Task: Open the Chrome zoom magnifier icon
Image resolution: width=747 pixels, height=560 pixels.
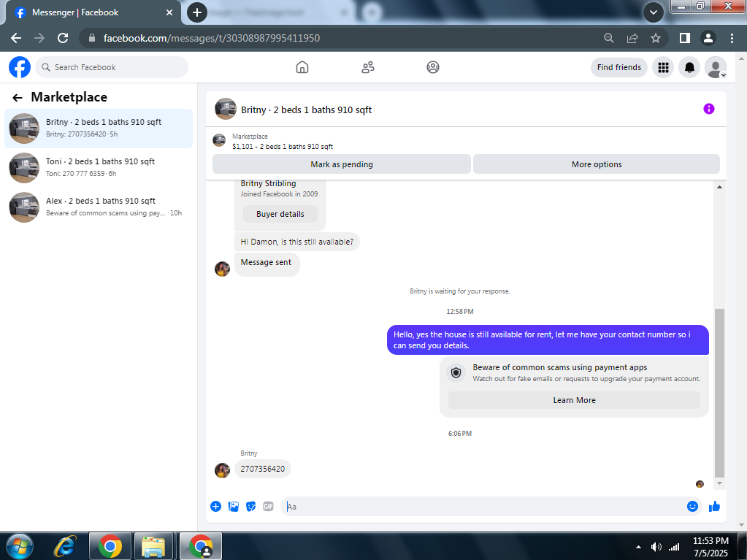Action: [x=609, y=38]
